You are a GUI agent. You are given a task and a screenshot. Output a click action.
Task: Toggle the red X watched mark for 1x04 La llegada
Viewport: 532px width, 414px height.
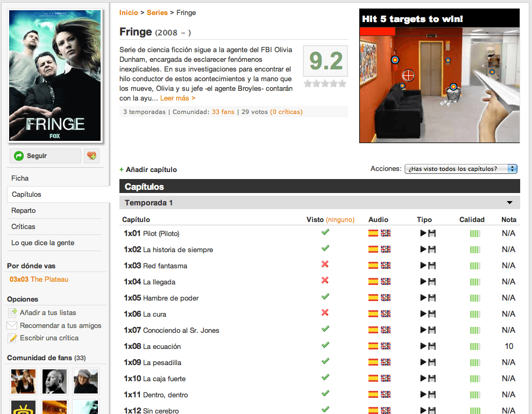pyautogui.click(x=325, y=281)
